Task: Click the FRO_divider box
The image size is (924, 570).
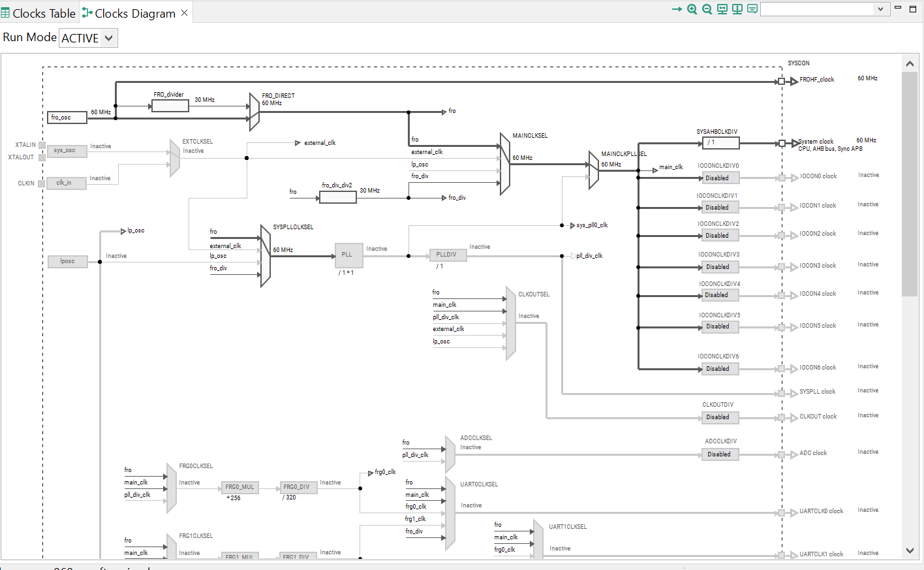Action: (170, 106)
